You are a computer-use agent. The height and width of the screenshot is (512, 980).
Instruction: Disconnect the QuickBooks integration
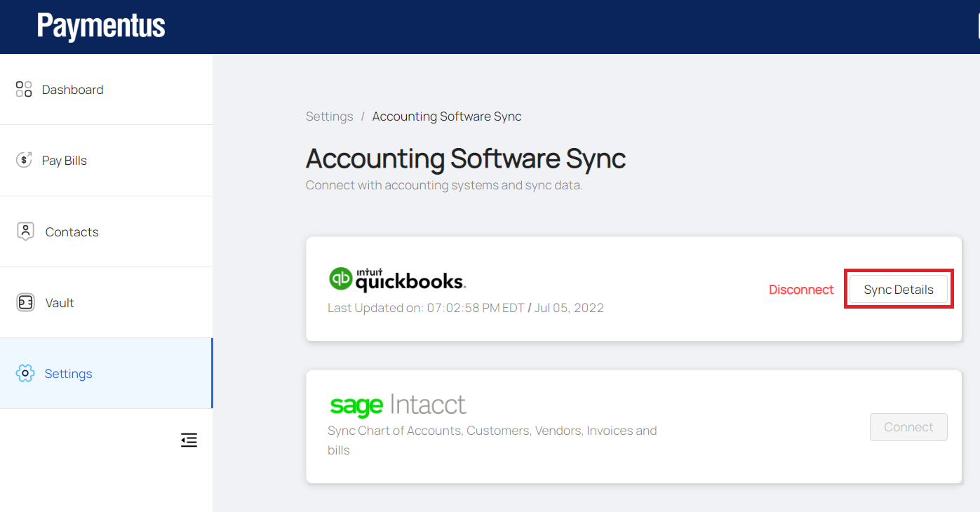point(801,290)
